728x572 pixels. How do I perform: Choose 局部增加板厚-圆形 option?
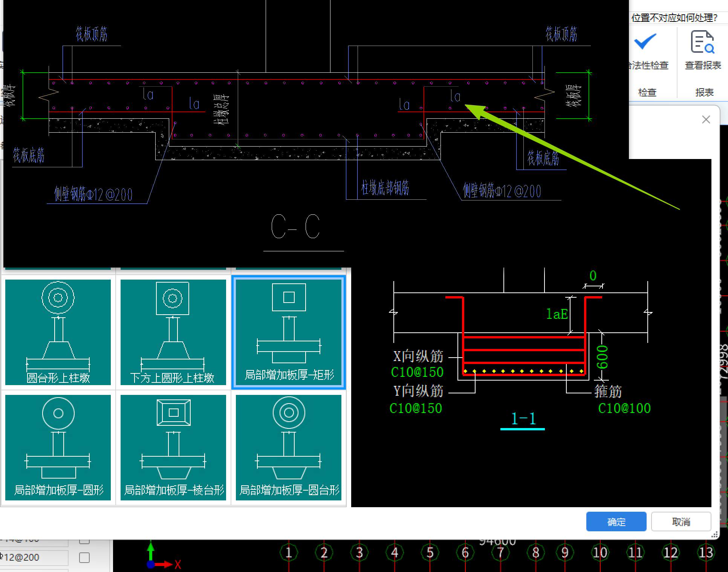coord(58,447)
